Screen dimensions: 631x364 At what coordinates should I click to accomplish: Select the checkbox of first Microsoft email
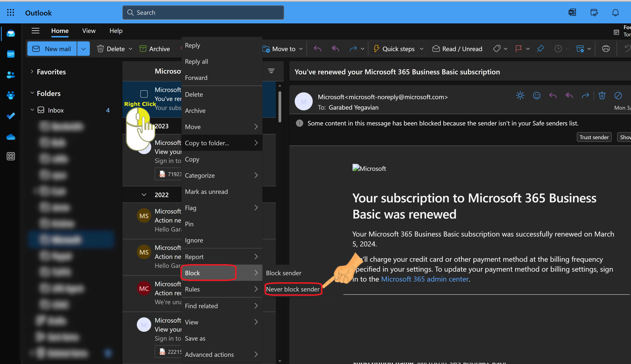point(144,94)
